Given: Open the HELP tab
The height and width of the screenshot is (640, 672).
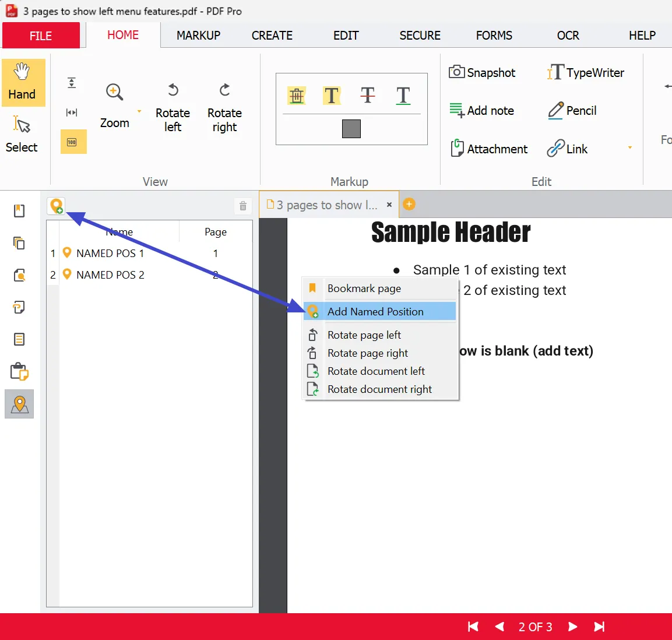Looking at the screenshot, I should pos(642,36).
